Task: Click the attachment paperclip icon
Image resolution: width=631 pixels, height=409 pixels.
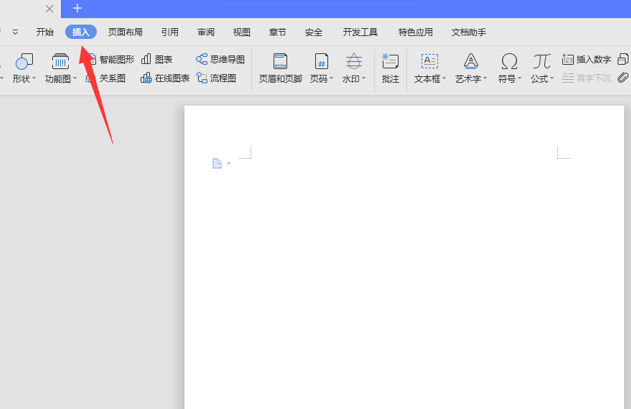Action: pyautogui.click(x=623, y=77)
